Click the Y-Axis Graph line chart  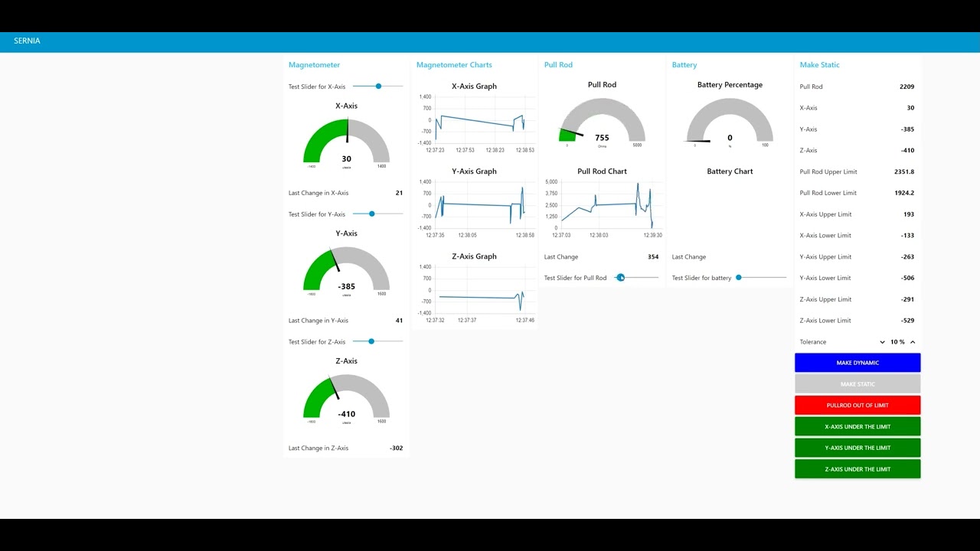coord(475,208)
